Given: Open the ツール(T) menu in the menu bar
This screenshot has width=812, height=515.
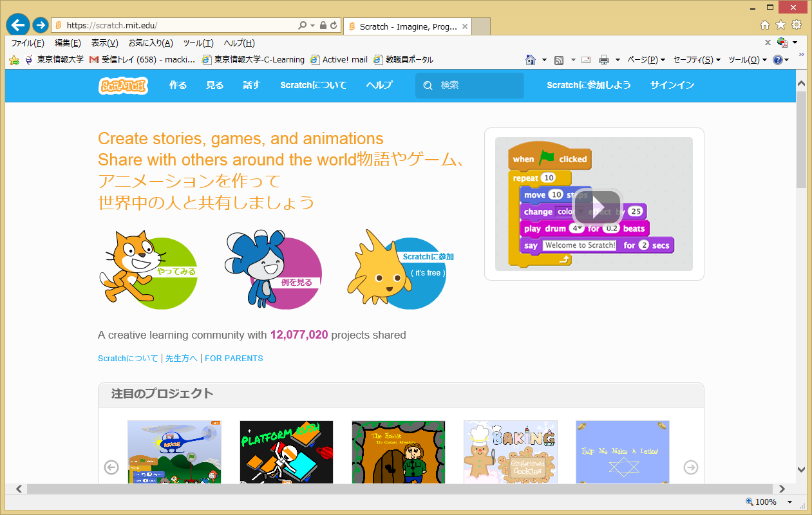Looking at the screenshot, I should click(198, 43).
